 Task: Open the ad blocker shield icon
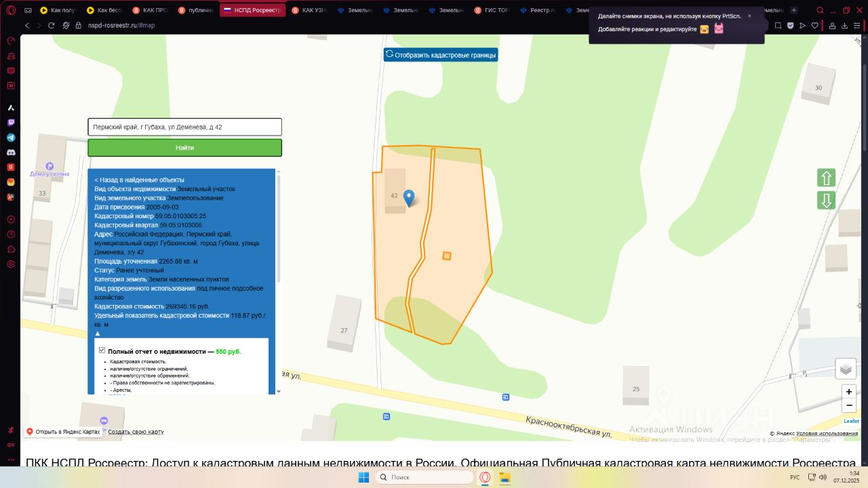pyautogui.click(x=791, y=25)
